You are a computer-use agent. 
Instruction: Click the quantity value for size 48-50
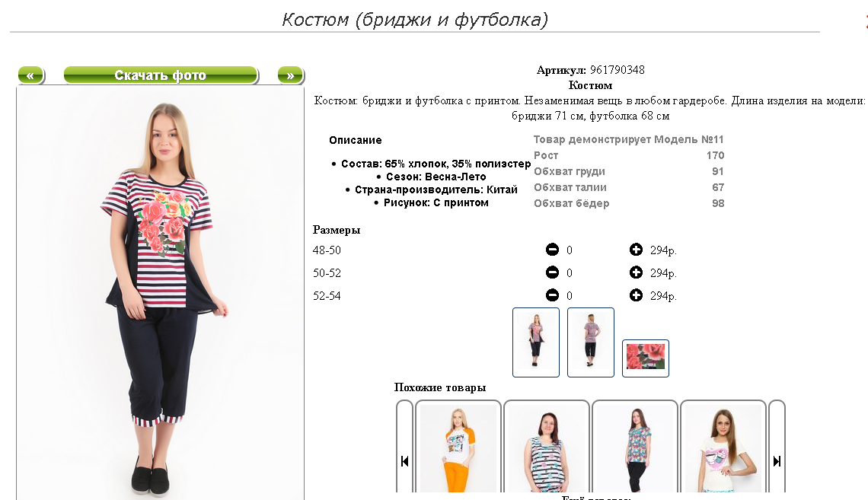pos(569,250)
